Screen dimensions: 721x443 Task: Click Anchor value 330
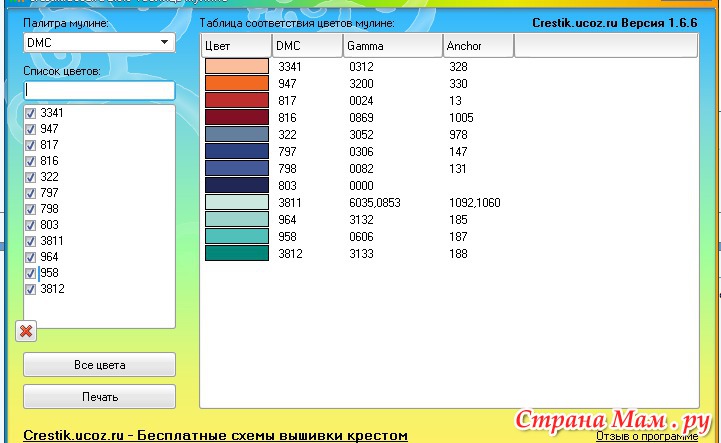[458, 84]
